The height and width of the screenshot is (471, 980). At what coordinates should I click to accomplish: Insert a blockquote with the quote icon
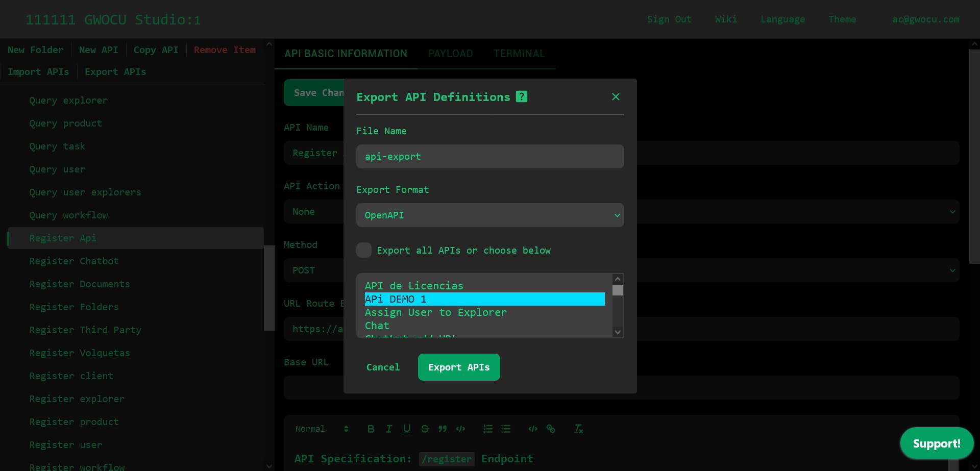[x=443, y=429]
